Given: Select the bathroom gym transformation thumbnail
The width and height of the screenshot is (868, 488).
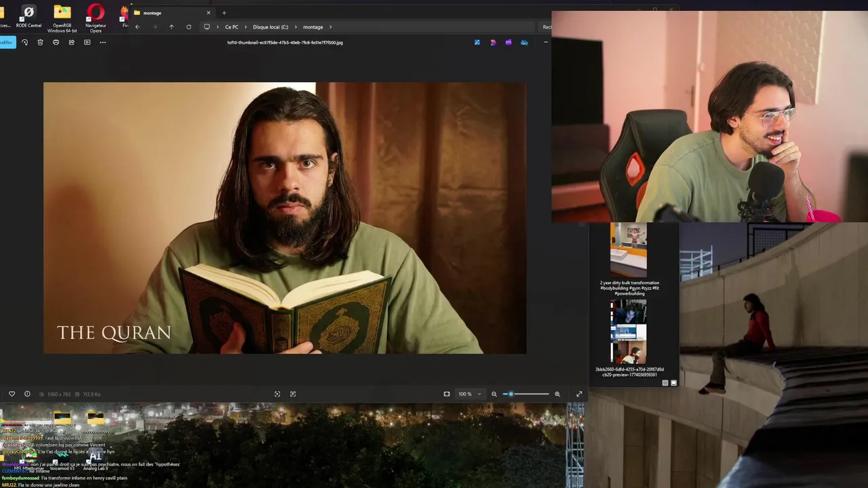Looking at the screenshot, I should tap(629, 250).
